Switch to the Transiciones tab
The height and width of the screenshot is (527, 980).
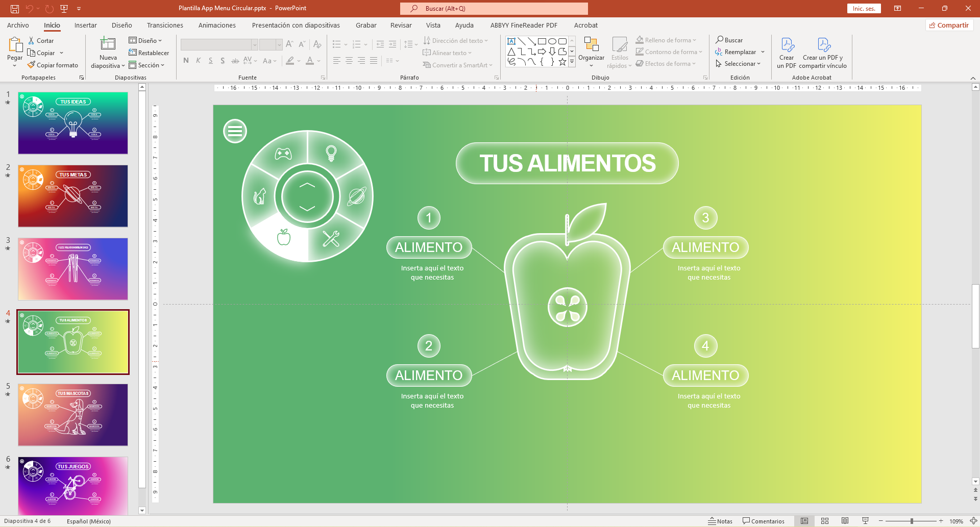[x=165, y=25]
